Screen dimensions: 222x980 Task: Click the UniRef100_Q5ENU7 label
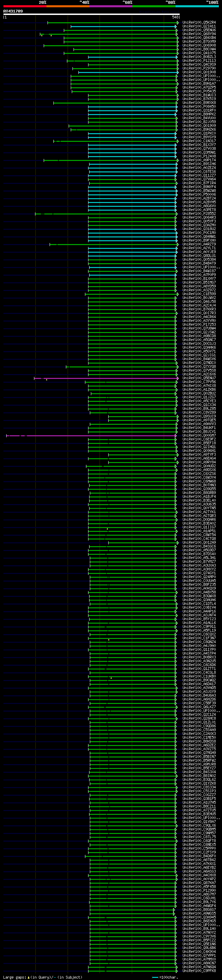point(199,378)
